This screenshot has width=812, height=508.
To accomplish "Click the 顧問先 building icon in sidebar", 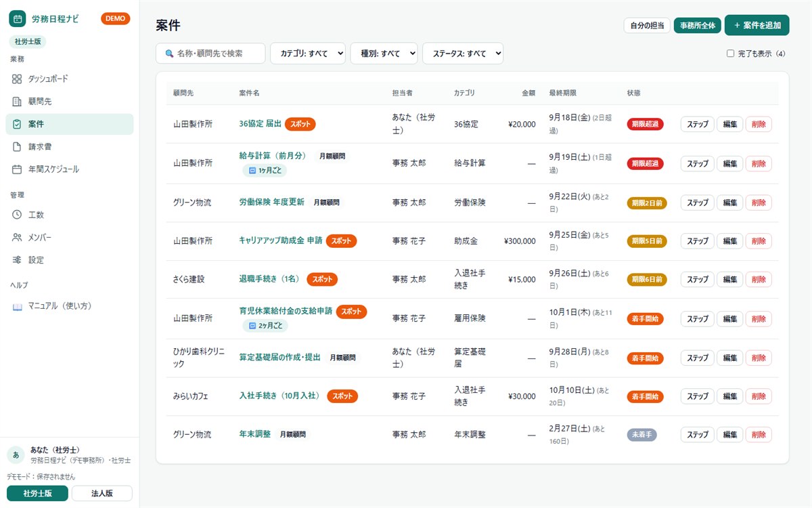I will click(17, 102).
